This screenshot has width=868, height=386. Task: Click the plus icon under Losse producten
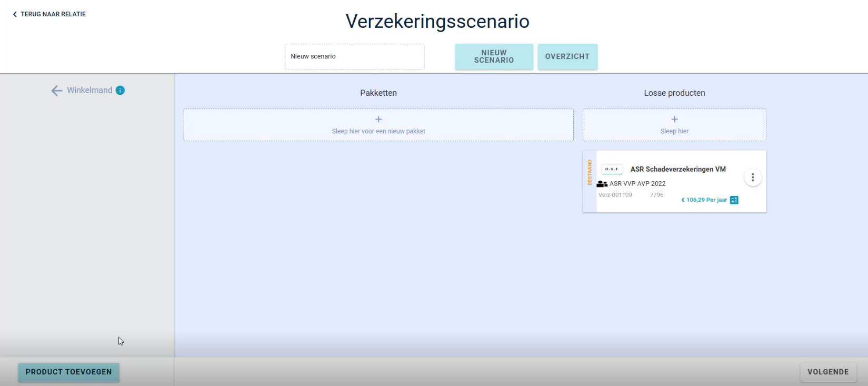[675, 120]
